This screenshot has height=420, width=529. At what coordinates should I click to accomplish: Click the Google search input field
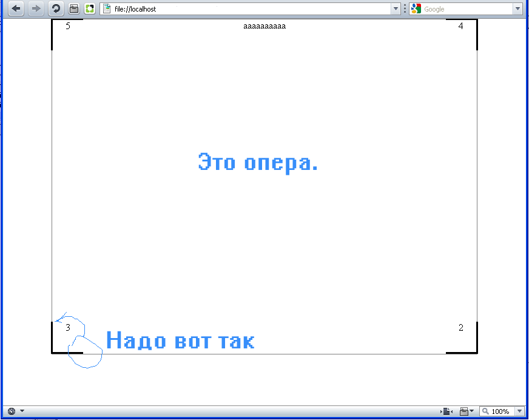[467, 8]
